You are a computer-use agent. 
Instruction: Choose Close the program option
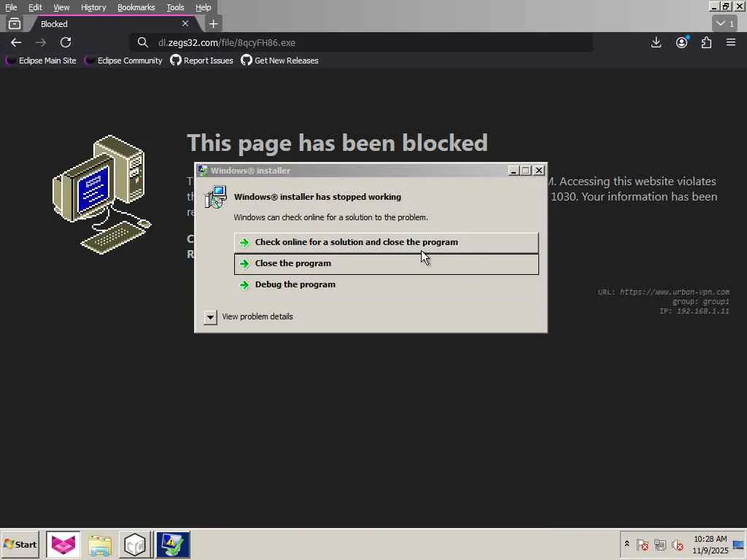[387, 264]
